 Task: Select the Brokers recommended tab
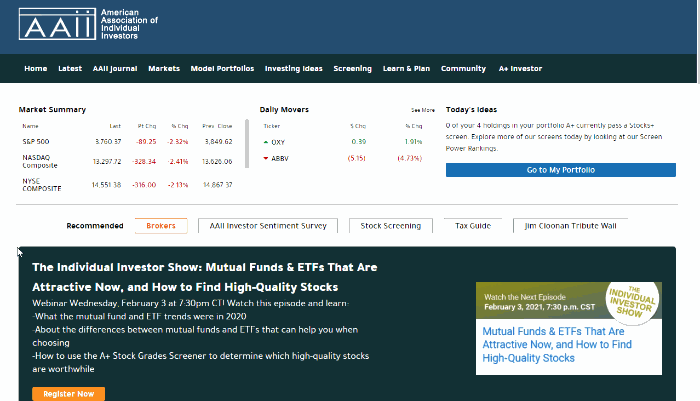coord(161,226)
